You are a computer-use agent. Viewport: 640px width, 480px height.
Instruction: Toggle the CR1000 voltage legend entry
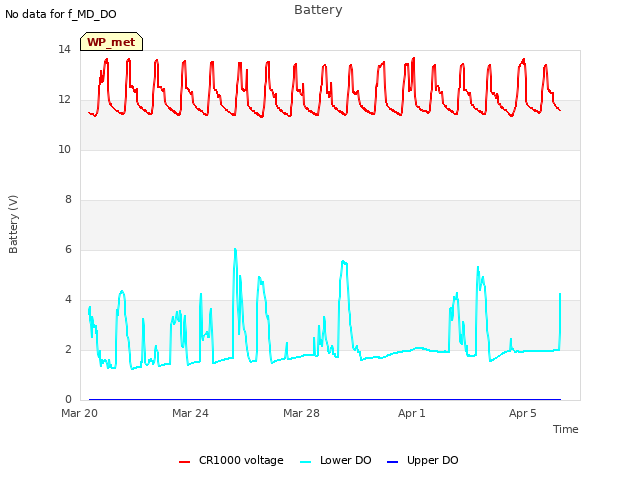pyautogui.click(x=231, y=460)
